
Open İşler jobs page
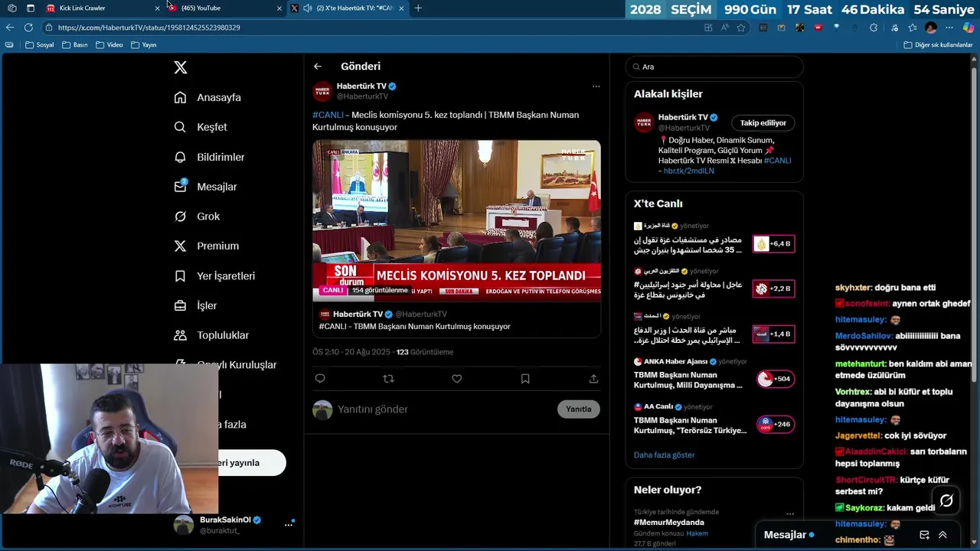tap(195, 306)
